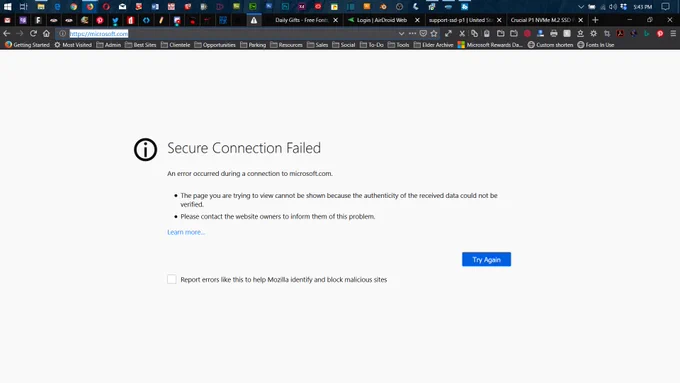Open the Elder Archive bookmarks folder
680x383 pixels.
[x=433, y=45]
